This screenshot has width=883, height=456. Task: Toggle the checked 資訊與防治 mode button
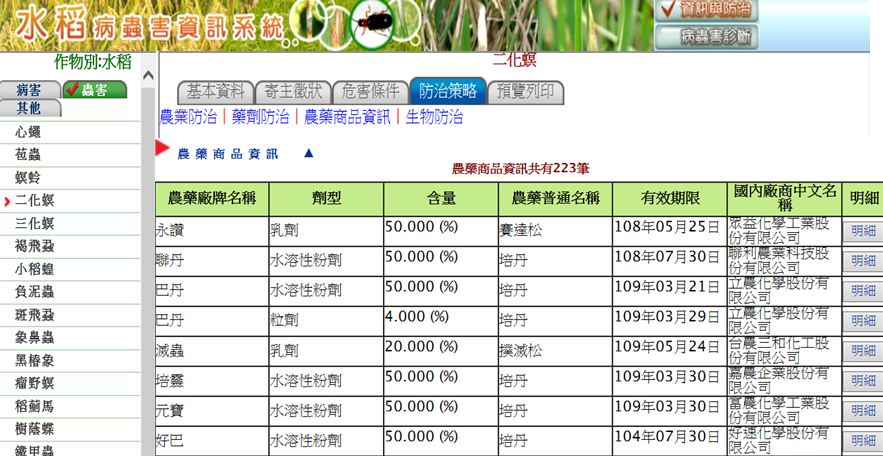tap(705, 10)
